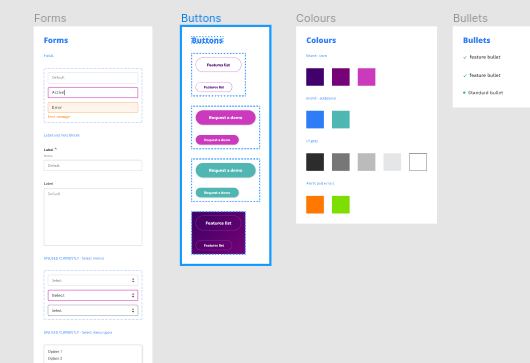The image size is (530, 363).
Task: Pick the light silver grey UI swatch
Action: coord(366,162)
